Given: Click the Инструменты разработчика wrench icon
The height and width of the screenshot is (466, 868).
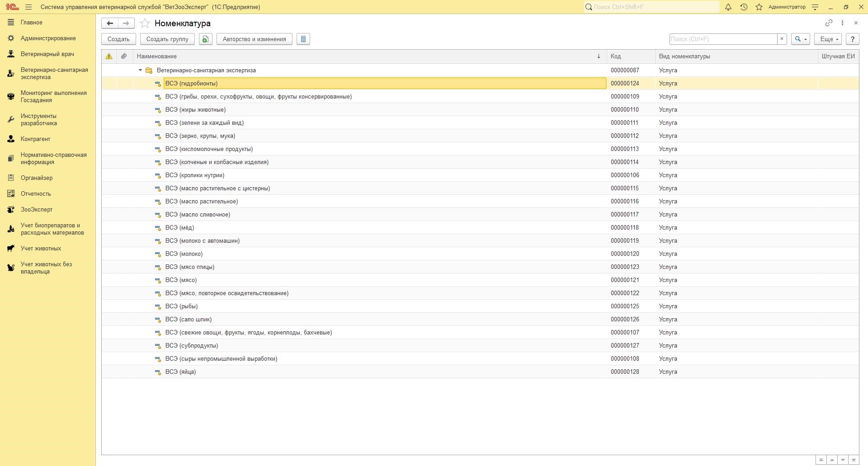Looking at the screenshot, I should pos(11,120).
